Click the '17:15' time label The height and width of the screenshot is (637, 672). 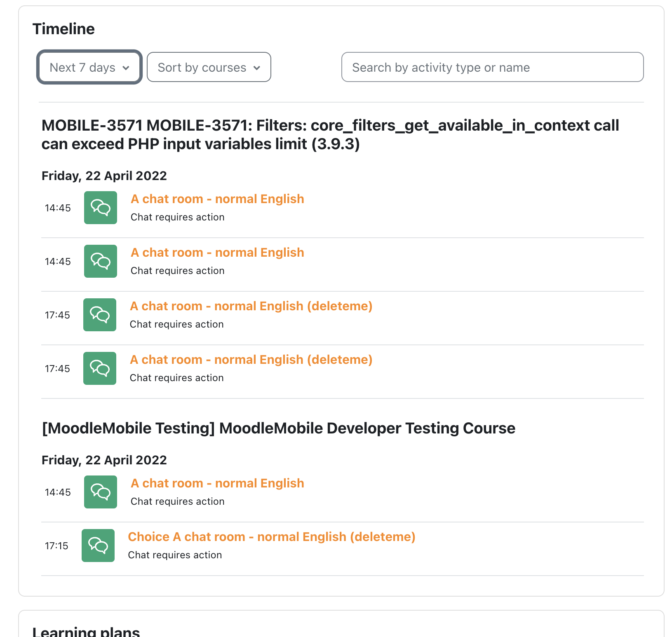56,546
